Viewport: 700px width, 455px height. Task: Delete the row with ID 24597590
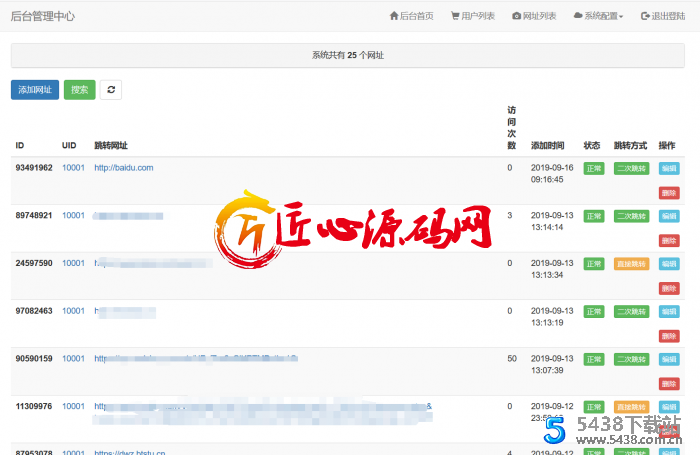pyautogui.click(x=669, y=289)
